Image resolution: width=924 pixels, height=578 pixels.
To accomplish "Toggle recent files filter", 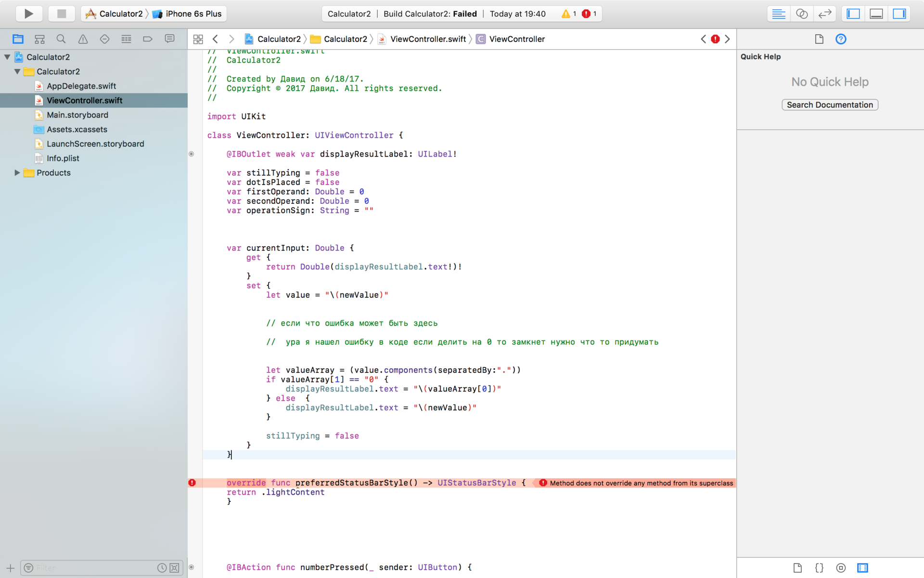I will (x=162, y=568).
